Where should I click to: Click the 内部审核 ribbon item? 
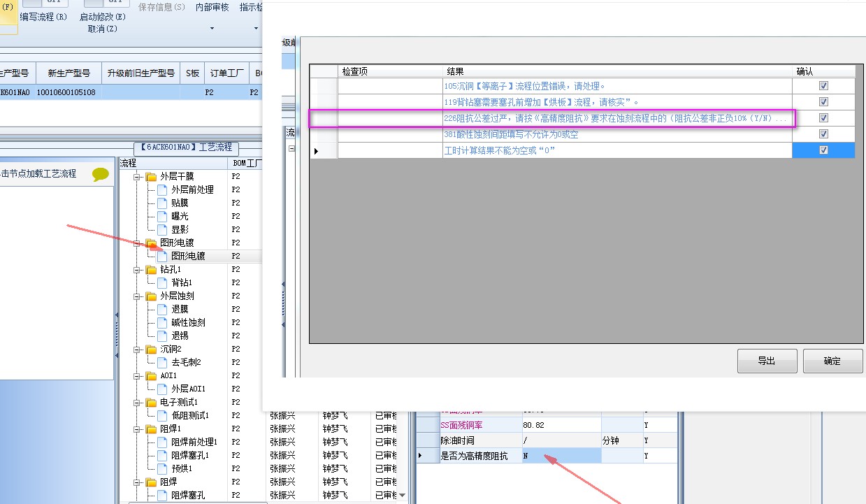click(x=212, y=8)
